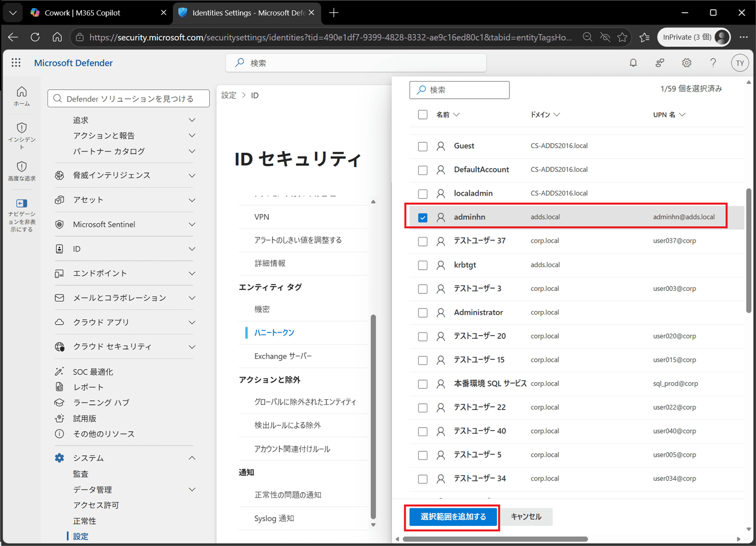Click the Assets menu icon
Viewport: 756px width, 546px height.
[x=59, y=200]
